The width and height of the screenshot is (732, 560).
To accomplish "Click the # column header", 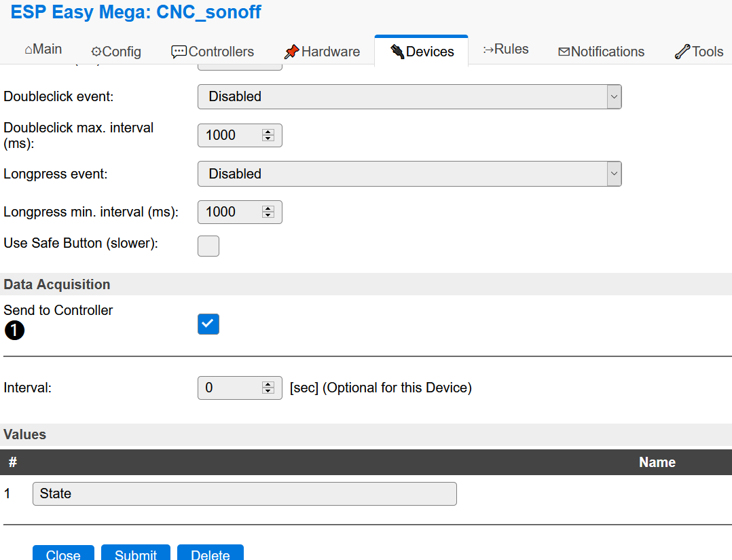I will pyautogui.click(x=13, y=462).
